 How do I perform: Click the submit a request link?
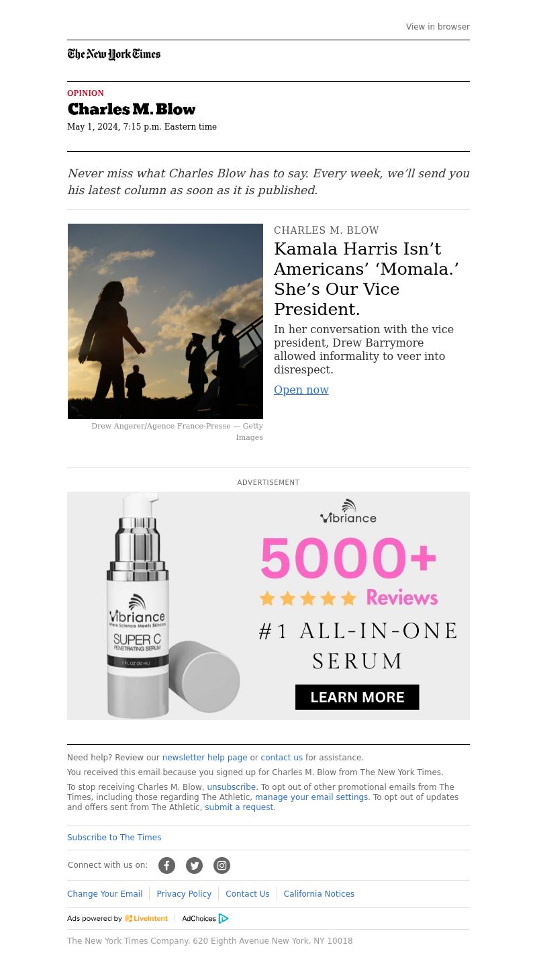pos(239,807)
